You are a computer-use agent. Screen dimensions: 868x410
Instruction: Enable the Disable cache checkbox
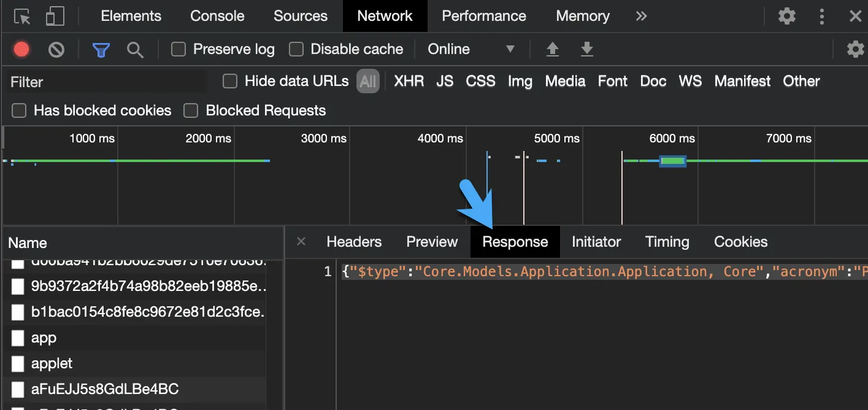pyautogui.click(x=296, y=49)
